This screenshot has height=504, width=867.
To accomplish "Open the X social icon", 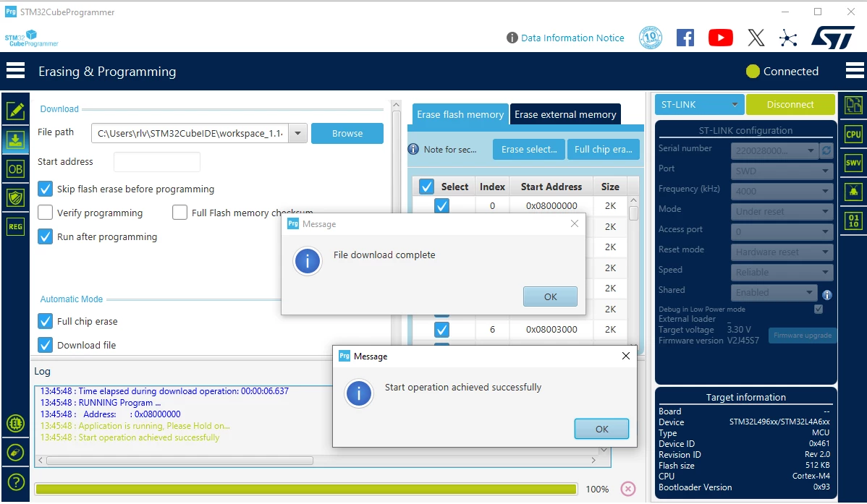I will [756, 38].
